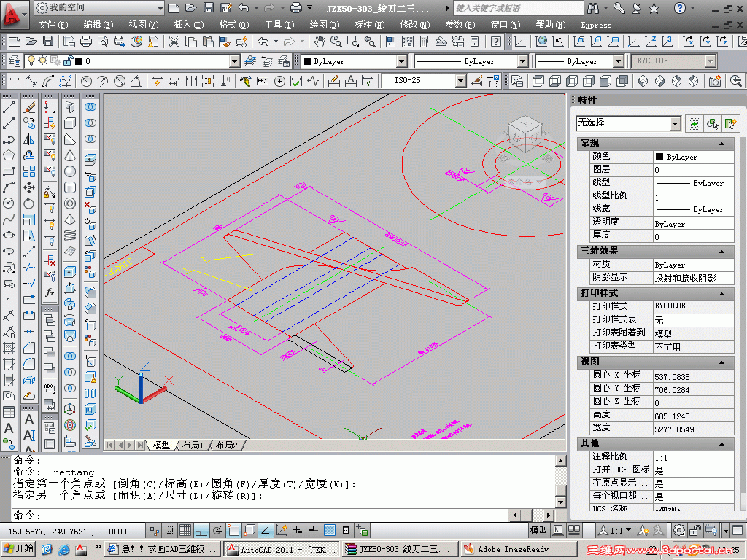Open the 无选择 selection dropdown
747x560 pixels.
pos(675,124)
